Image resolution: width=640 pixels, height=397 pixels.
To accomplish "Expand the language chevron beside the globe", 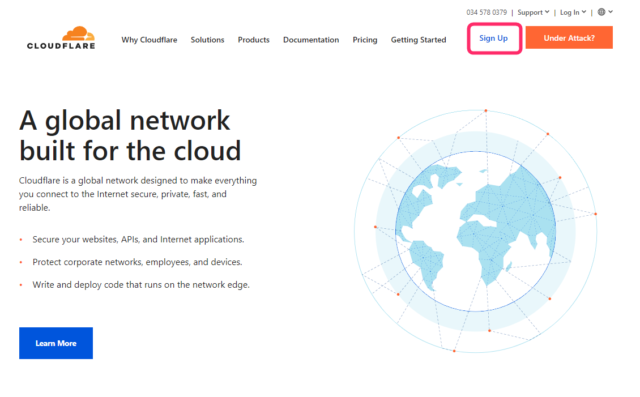I will click(x=610, y=12).
